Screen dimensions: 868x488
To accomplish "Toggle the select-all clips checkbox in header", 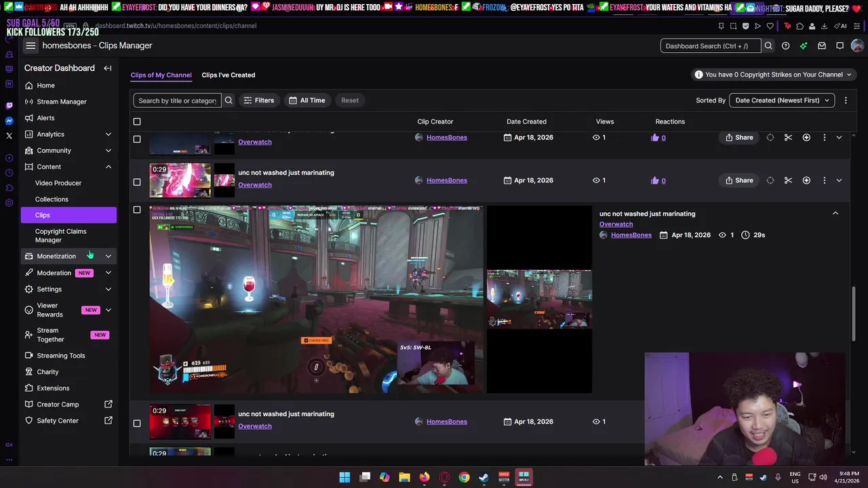I will coord(137,121).
